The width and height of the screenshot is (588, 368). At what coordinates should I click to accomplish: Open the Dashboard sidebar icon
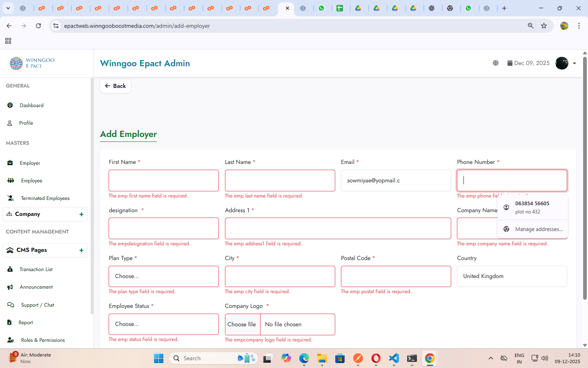click(x=10, y=105)
